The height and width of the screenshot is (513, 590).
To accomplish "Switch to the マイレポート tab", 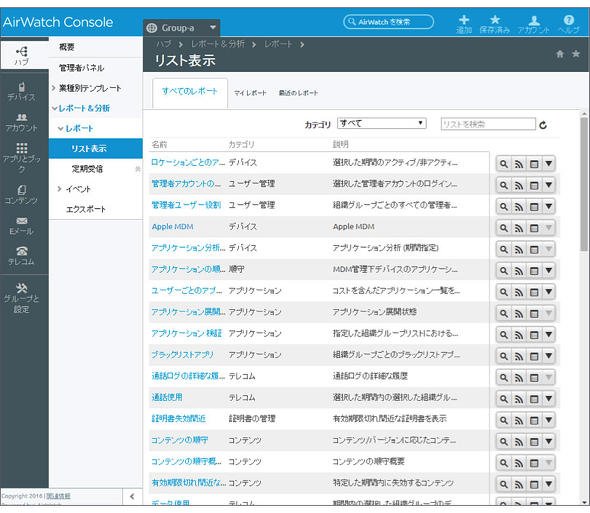I will tap(250, 93).
